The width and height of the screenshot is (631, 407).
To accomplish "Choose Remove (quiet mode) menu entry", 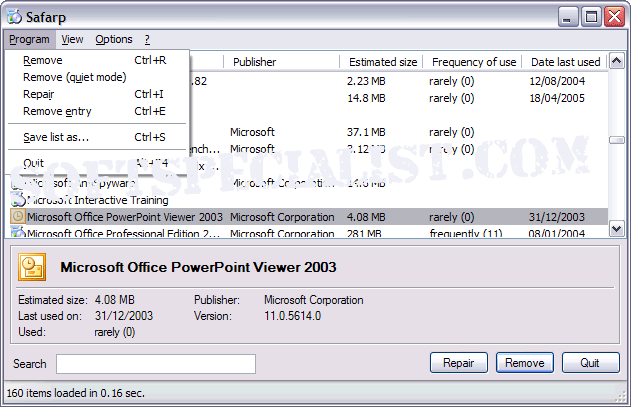I will (97, 77).
